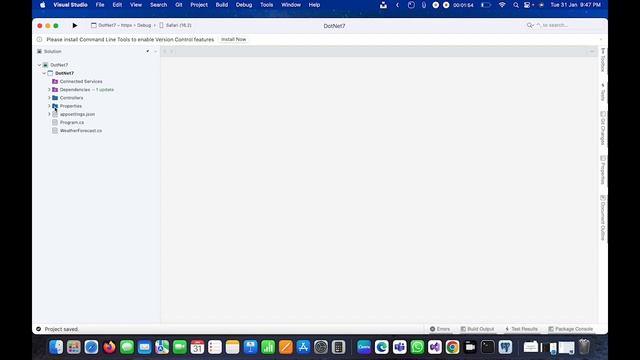
Task: Open the Errors pad
Action: pyautogui.click(x=440, y=329)
